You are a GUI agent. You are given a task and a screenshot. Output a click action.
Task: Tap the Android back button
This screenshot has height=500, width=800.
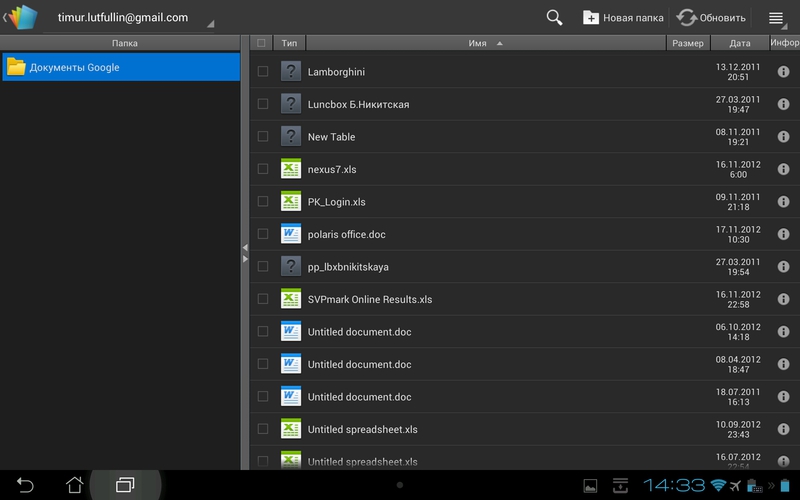pos(25,485)
